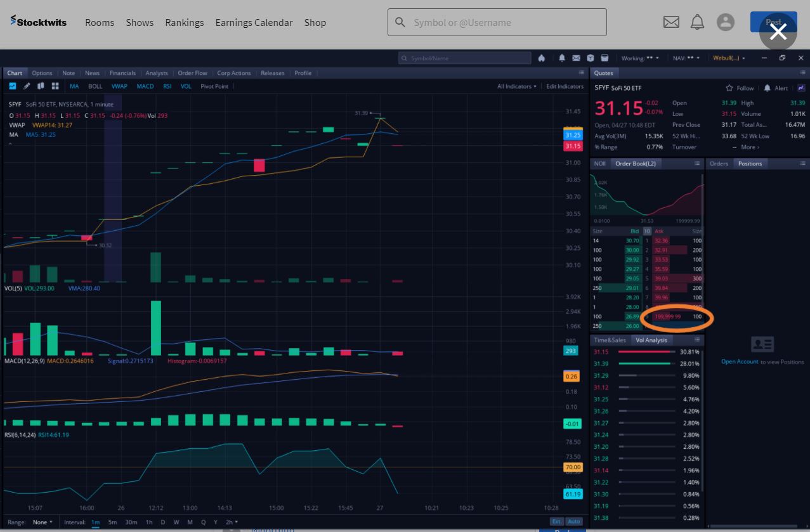810x532 pixels.
Task: Close the image lightbox with the X
Action: [778, 31]
